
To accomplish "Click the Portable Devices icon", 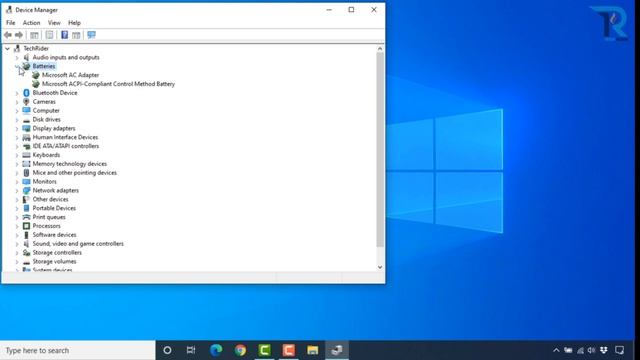I will coord(27,208).
